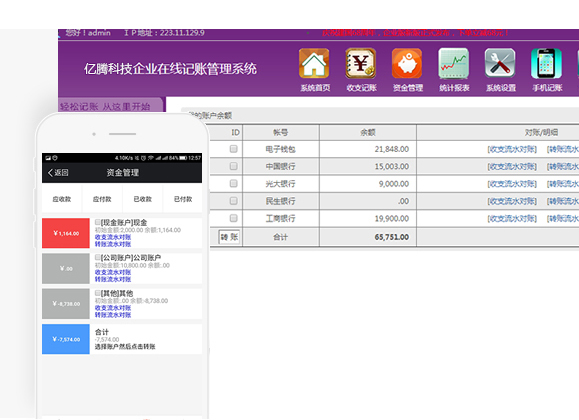Click the 轻松记账 从这里开始 sidebar heading

pos(105,107)
